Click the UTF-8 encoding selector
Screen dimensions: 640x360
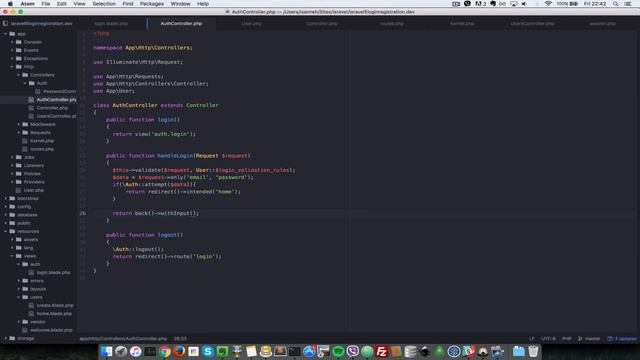(548, 339)
